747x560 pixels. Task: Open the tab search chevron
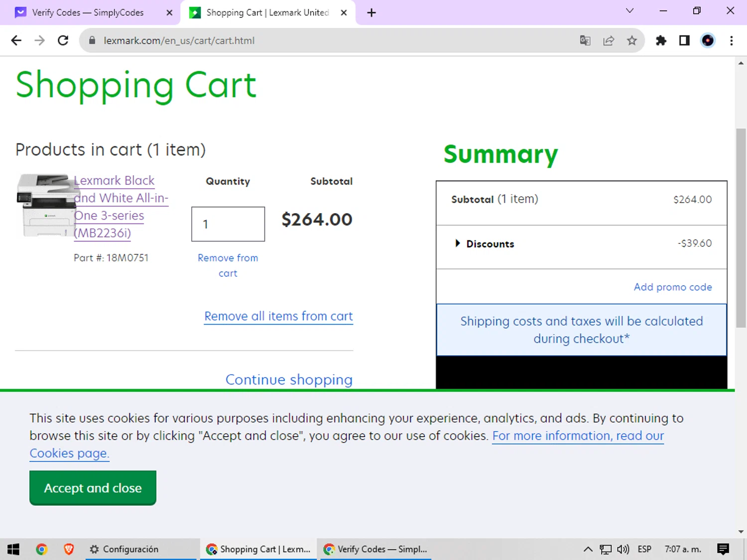[630, 10]
